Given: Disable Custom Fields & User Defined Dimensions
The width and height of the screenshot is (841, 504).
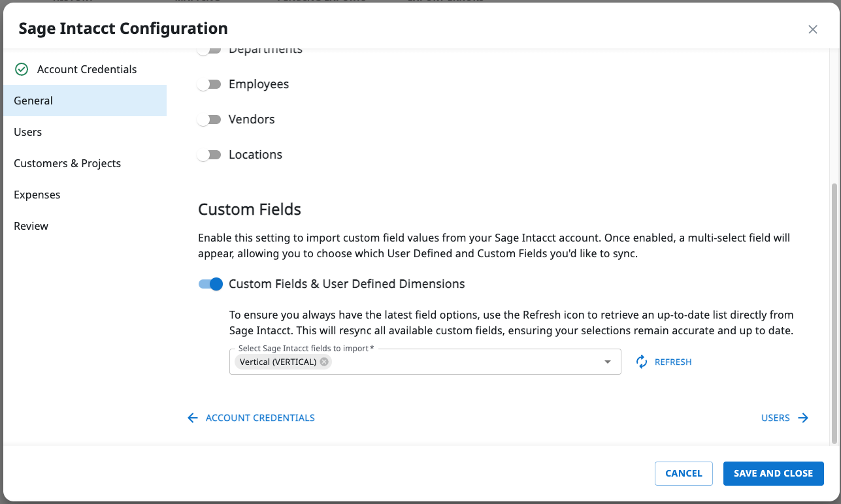Looking at the screenshot, I should point(210,284).
